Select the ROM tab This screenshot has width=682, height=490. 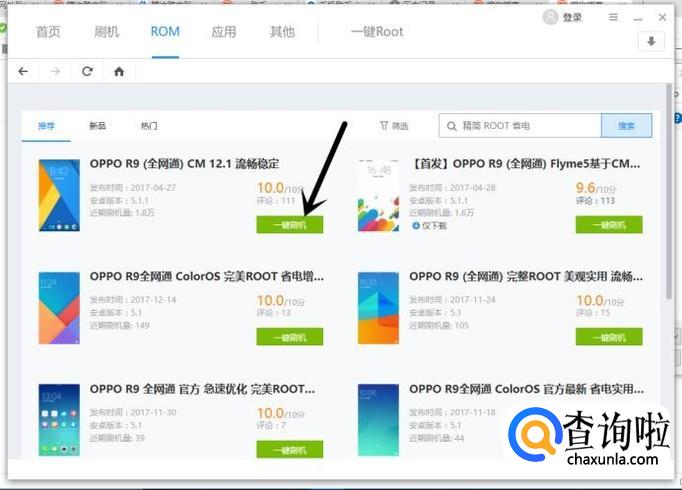click(165, 32)
